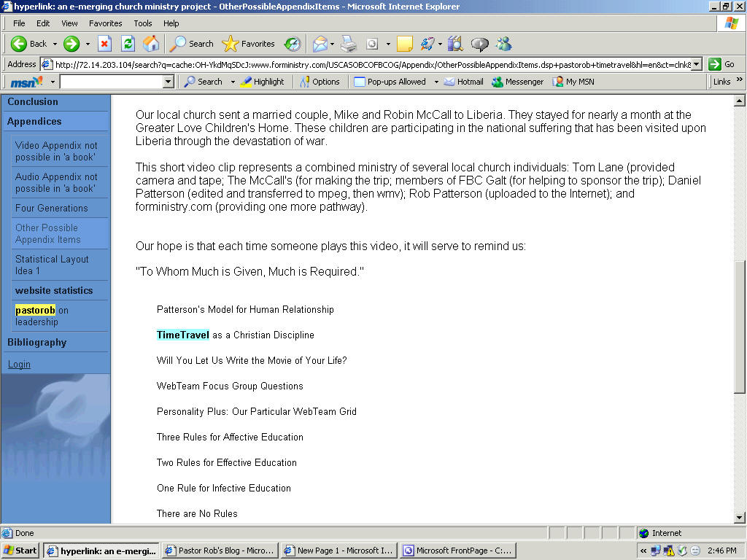Open the Mail toolbar icon
Image resolution: width=747 pixels, height=560 pixels.
pos(320,44)
